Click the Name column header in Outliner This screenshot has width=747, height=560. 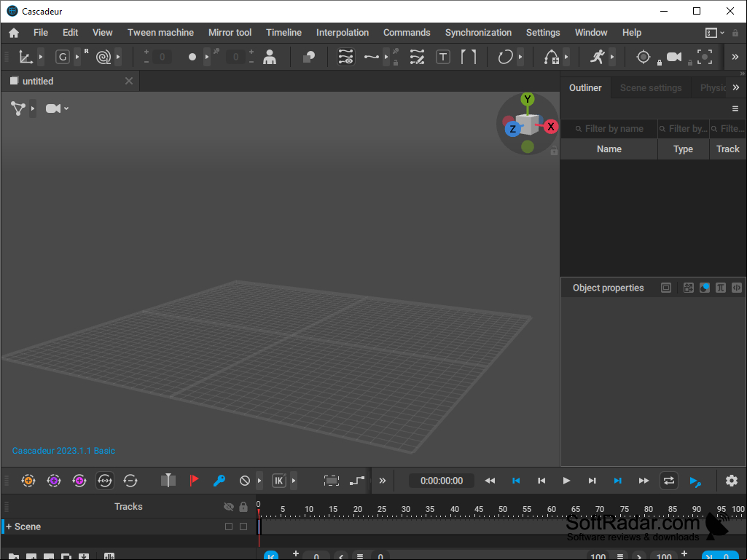(x=609, y=149)
